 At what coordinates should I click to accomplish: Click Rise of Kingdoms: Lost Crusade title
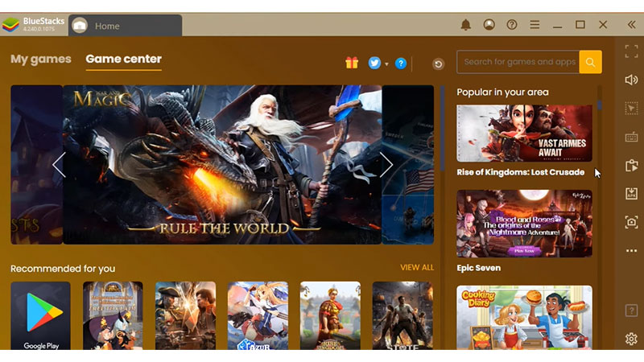pos(520,172)
